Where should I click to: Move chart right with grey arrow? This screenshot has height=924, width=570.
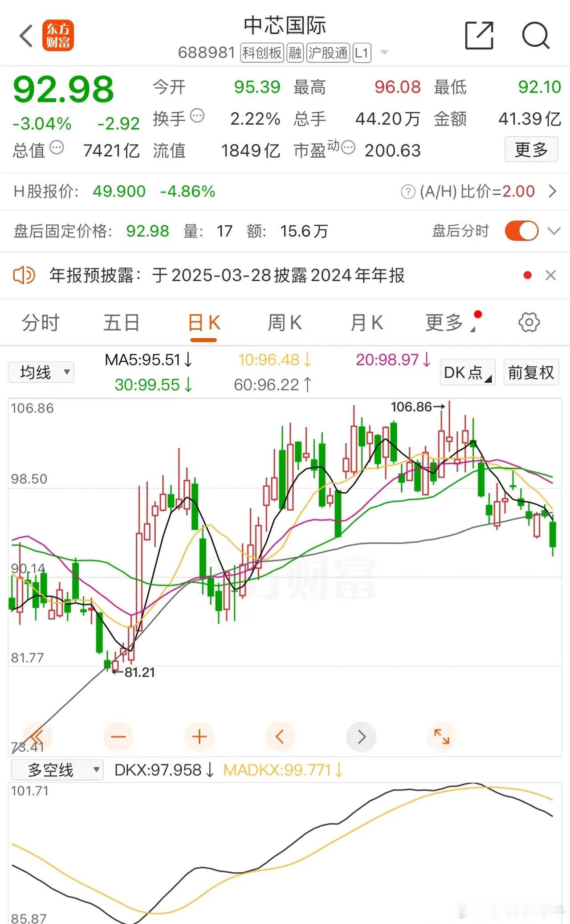pos(361,737)
